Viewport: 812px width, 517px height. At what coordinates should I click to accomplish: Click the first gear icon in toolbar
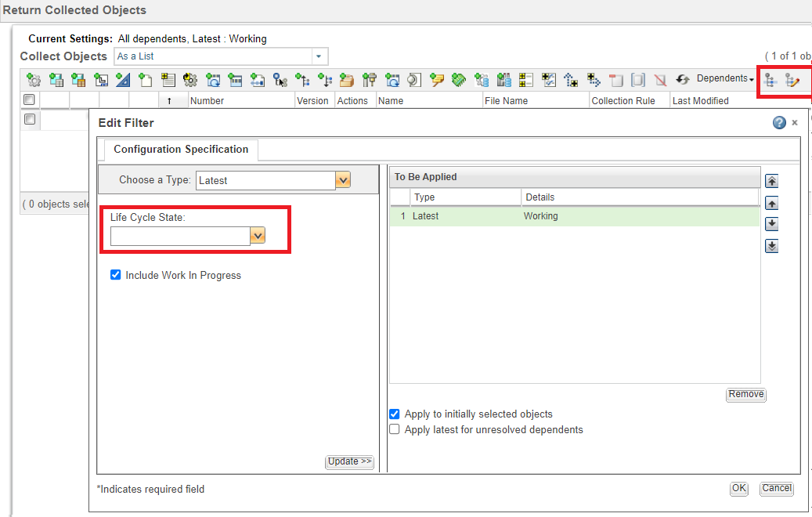point(34,80)
